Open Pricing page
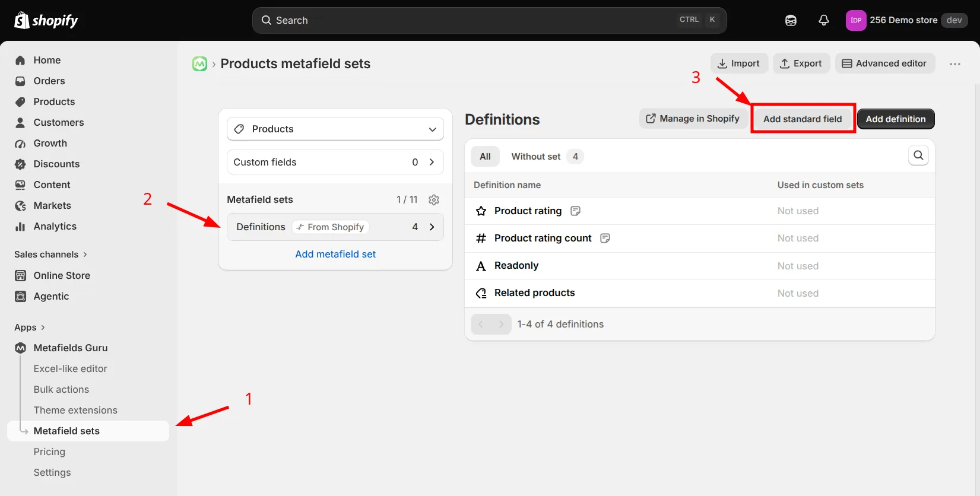Image resolution: width=980 pixels, height=496 pixels. (49, 452)
